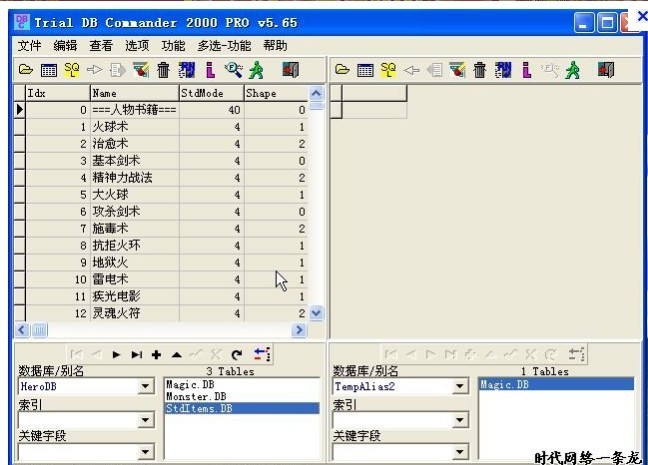Image resolution: width=648 pixels, height=465 pixels.
Task: Select Magic.DB in the HeroDB table list
Action: tap(242, 384)
